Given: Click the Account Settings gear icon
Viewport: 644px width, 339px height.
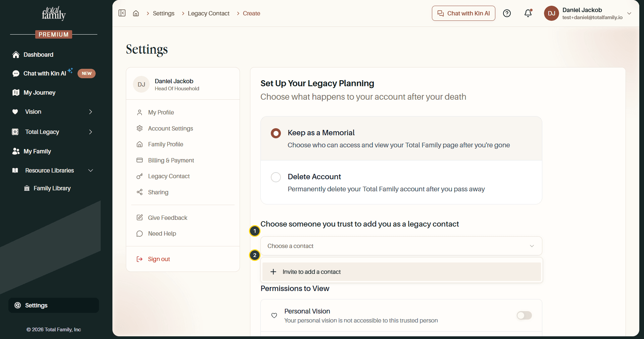Looking at the screenshot, I should (140, 129).
